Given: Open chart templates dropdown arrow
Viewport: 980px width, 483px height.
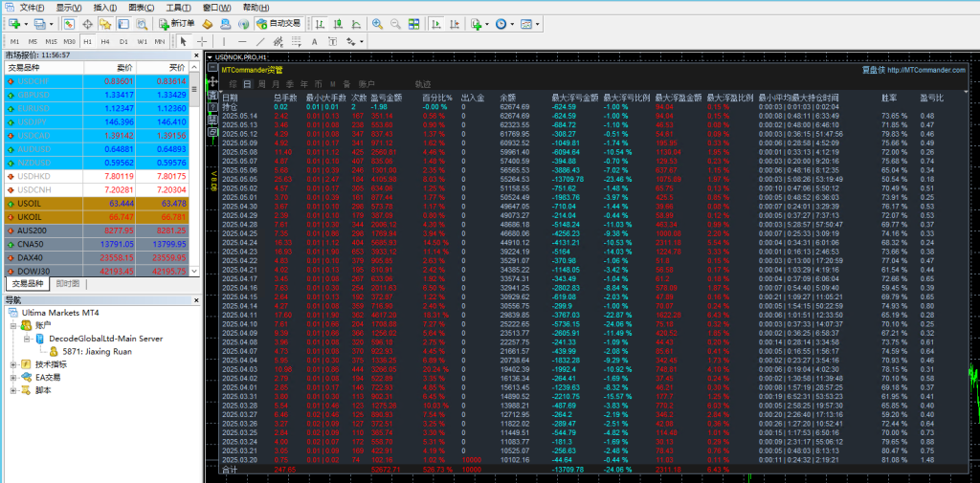Looking at the screenshot, I should 537,24.
